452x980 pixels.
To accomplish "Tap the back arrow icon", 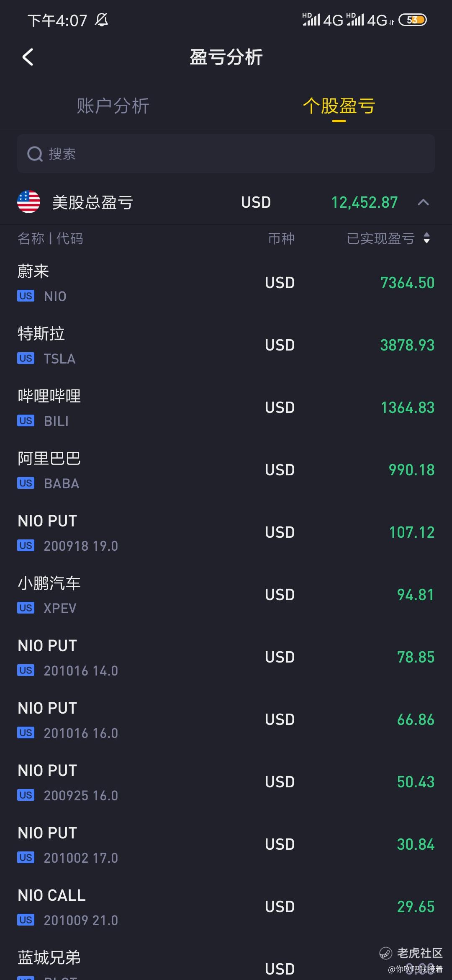I will (28, 57).
